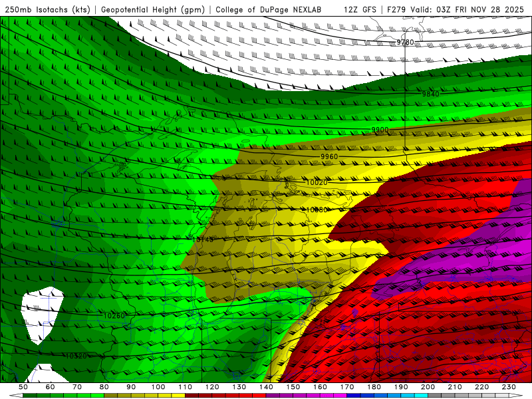532x399 pixels.
Task: Click the '210' value on the color scale
Action: click(x=455, y=387)
